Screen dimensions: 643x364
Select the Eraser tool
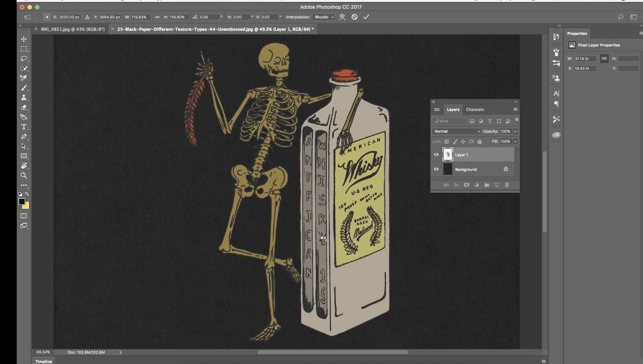(x=24, y=107)
